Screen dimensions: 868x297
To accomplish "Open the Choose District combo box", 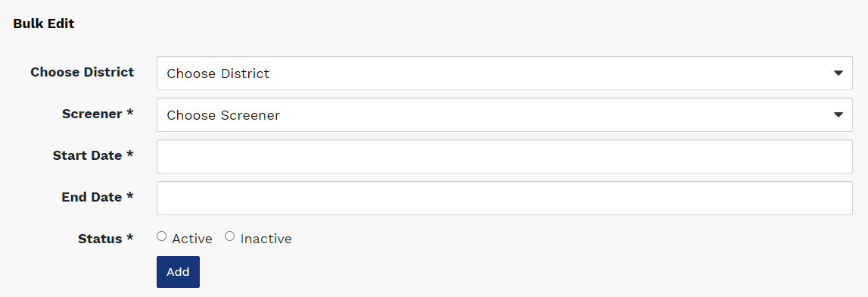I will (504, 73).
